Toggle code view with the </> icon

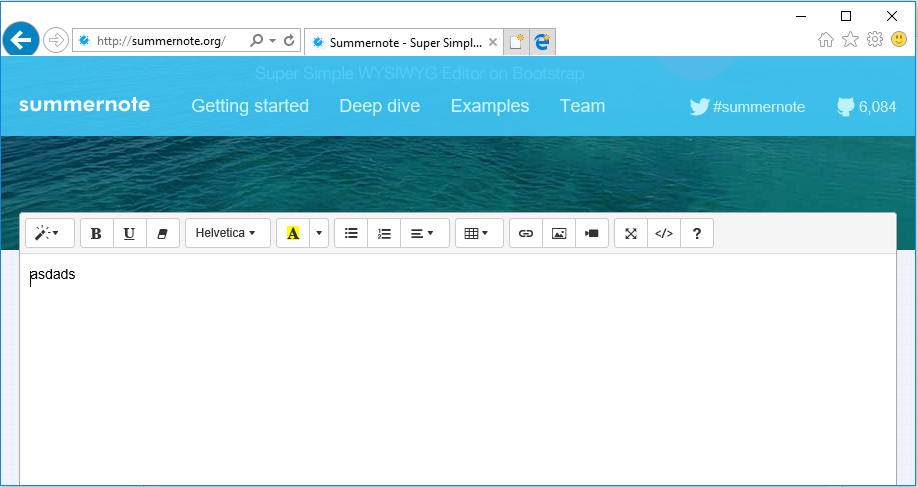[664, 233]
